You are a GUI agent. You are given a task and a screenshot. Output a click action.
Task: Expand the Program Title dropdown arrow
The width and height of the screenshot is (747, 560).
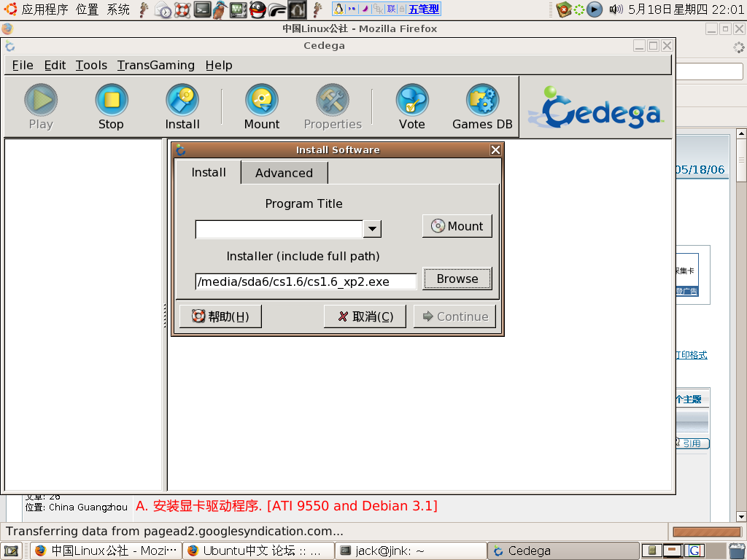tap(372, 229)
